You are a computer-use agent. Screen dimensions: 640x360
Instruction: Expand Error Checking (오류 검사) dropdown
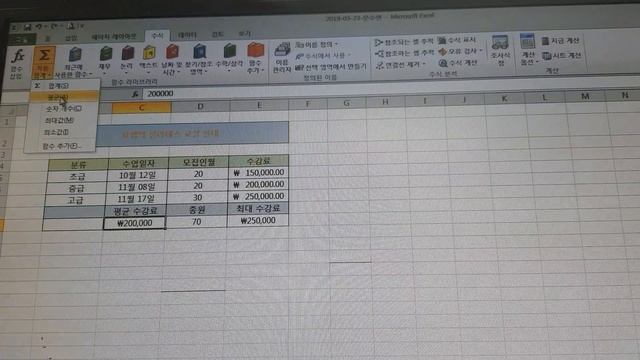tap(481, 51)
